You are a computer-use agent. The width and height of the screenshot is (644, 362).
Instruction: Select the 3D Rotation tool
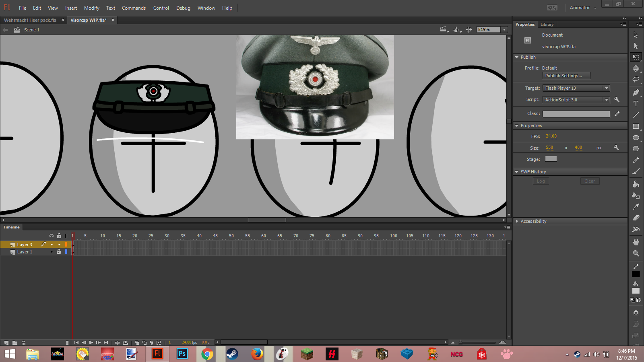[x=636, y=68]
